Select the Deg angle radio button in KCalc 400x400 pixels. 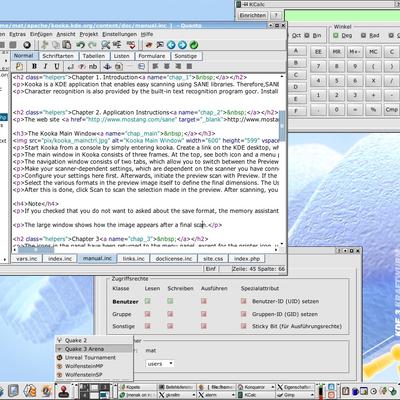[x=336, y=35]
